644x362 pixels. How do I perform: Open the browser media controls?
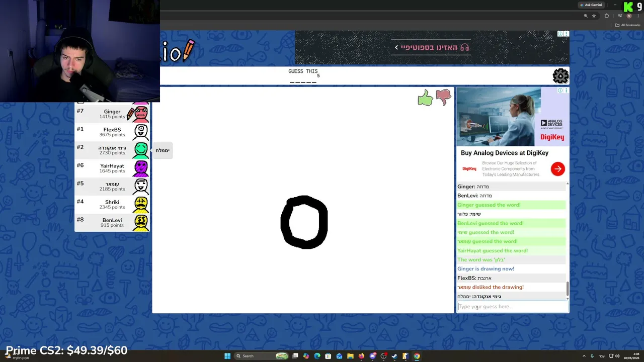[x=620, y=16]
